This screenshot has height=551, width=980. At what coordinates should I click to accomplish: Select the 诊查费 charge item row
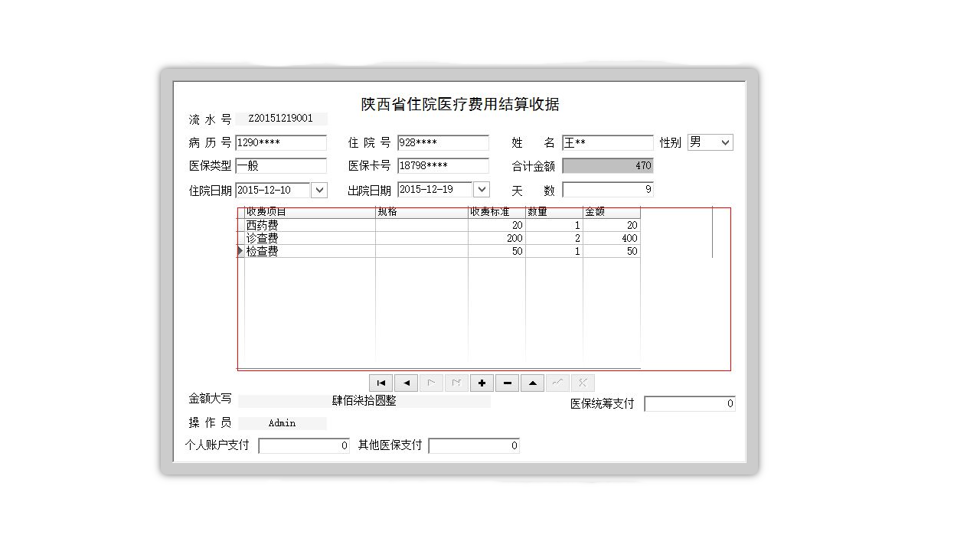tap(306, 238)
